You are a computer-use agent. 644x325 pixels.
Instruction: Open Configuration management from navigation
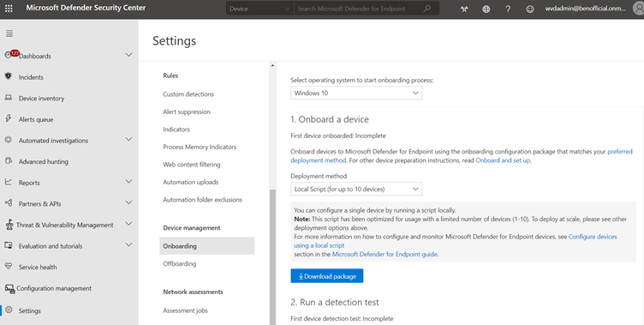pyautogui.click(x=54, y=288)
